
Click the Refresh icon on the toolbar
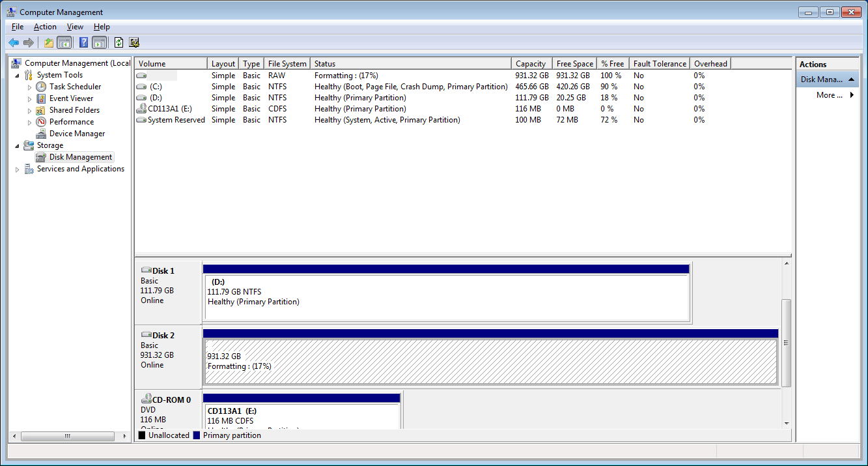click(119, 42)
